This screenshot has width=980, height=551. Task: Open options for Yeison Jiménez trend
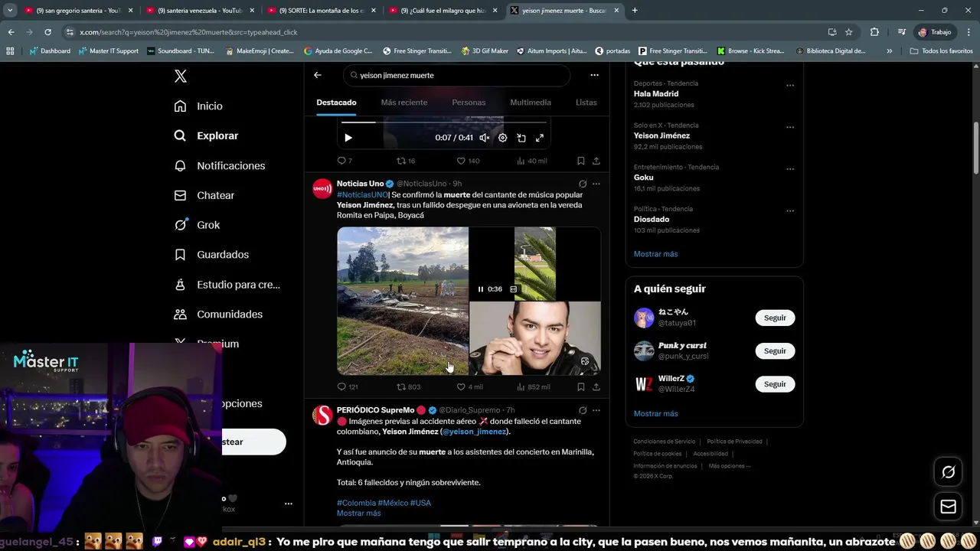click(x=790, y=128)
